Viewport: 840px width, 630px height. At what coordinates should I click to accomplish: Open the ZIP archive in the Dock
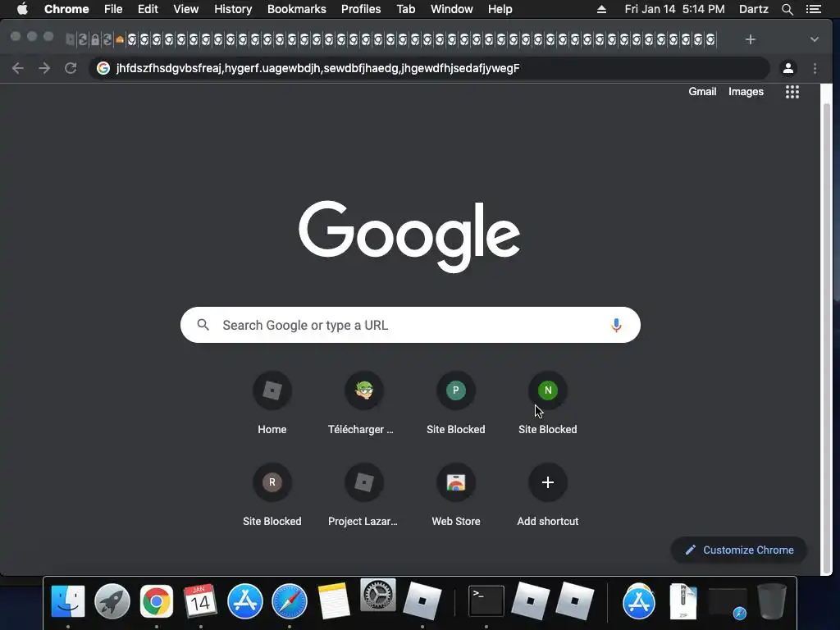[683, 601]
